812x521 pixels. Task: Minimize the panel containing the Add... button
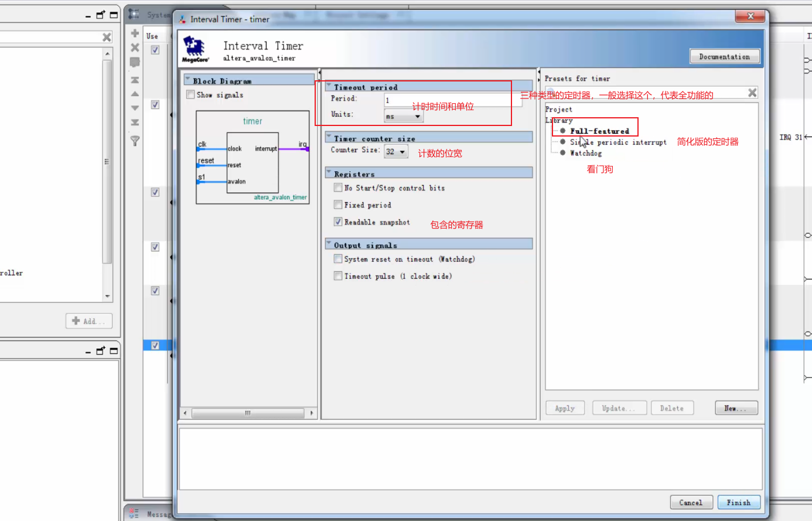click(88, 16)
